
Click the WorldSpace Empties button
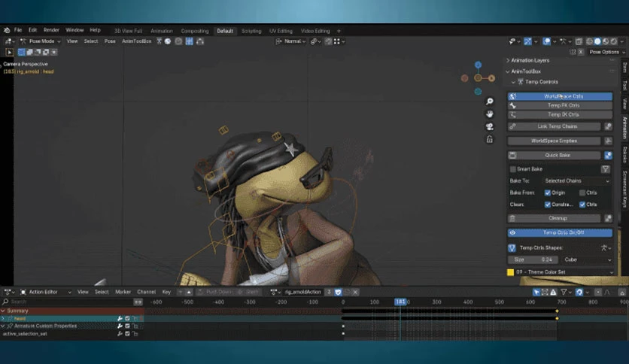554,141
